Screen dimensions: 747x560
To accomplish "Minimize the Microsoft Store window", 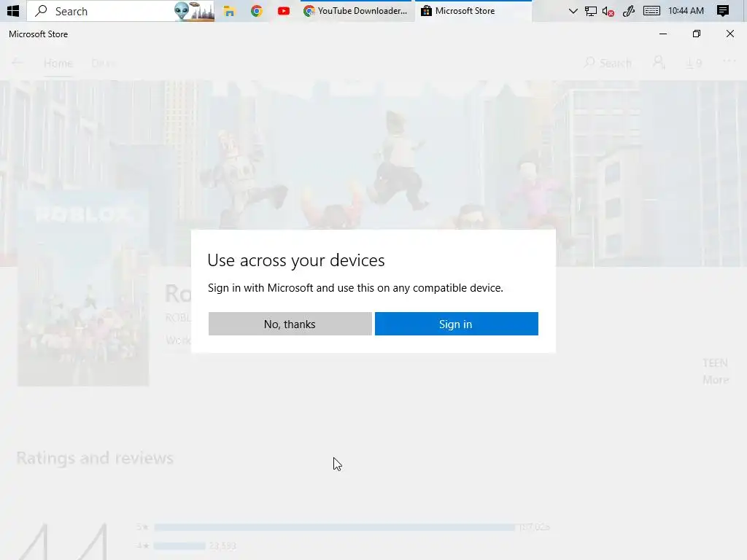I will 662,34.
